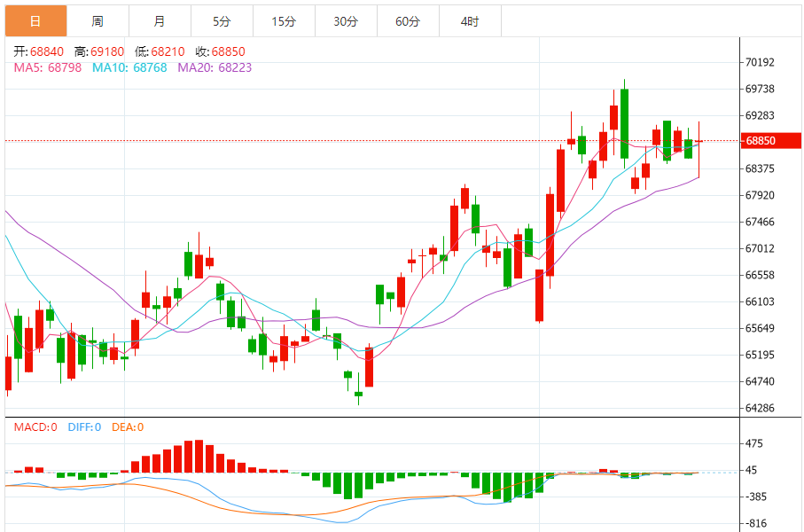Click the 低: 68210 low price value
804x532 pixels.
(160, 51)
